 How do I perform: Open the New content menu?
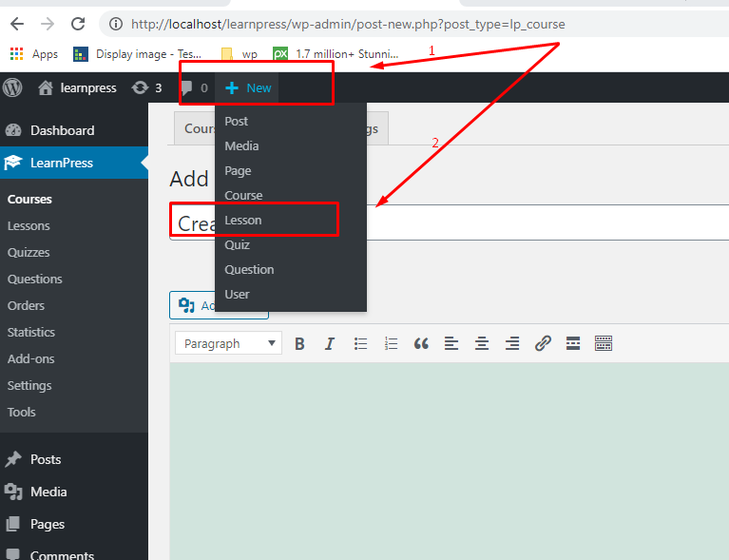[249, 87]
